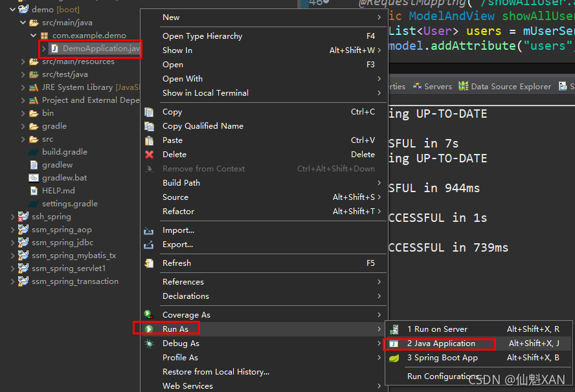Click the settings.gradle file icon
This screenshot has height=392, width=575.
tap(34, 204)
